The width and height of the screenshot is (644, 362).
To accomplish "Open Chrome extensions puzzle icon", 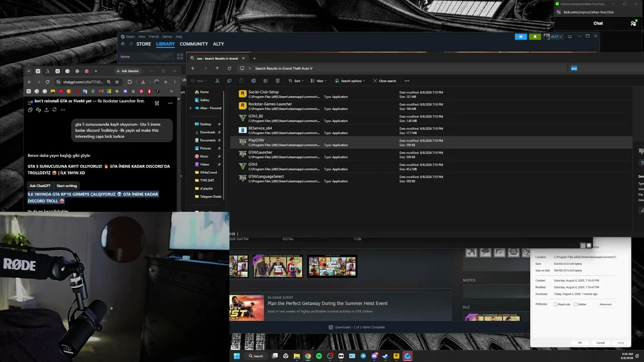I will (x=130, y=82).
